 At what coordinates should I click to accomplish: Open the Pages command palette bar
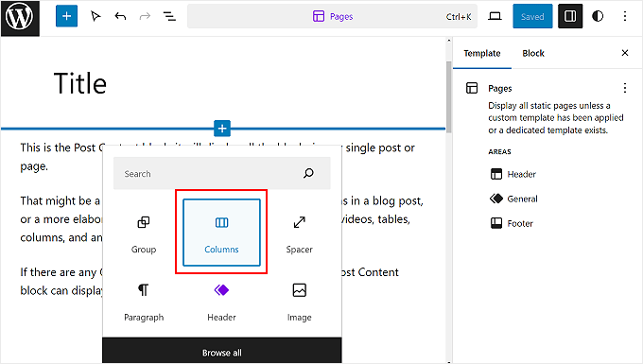pos(332,16)
